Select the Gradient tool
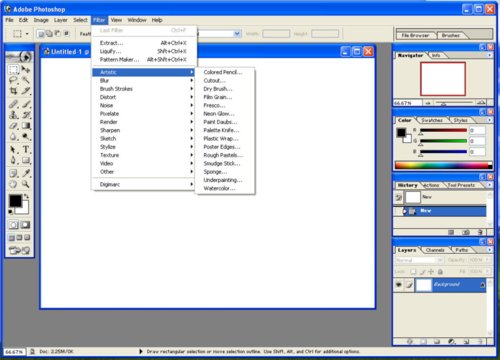The height and width of the screenshot is (360, 500). (26, 126)
